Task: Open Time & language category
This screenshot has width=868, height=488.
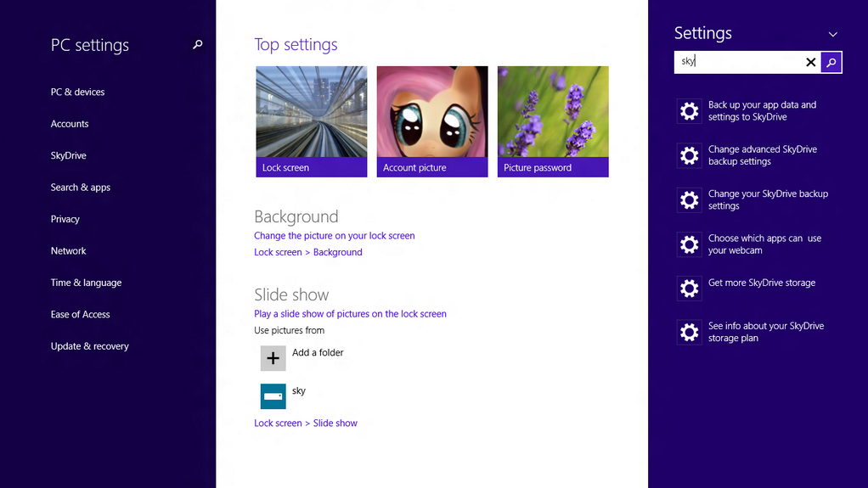Action: 86,283
